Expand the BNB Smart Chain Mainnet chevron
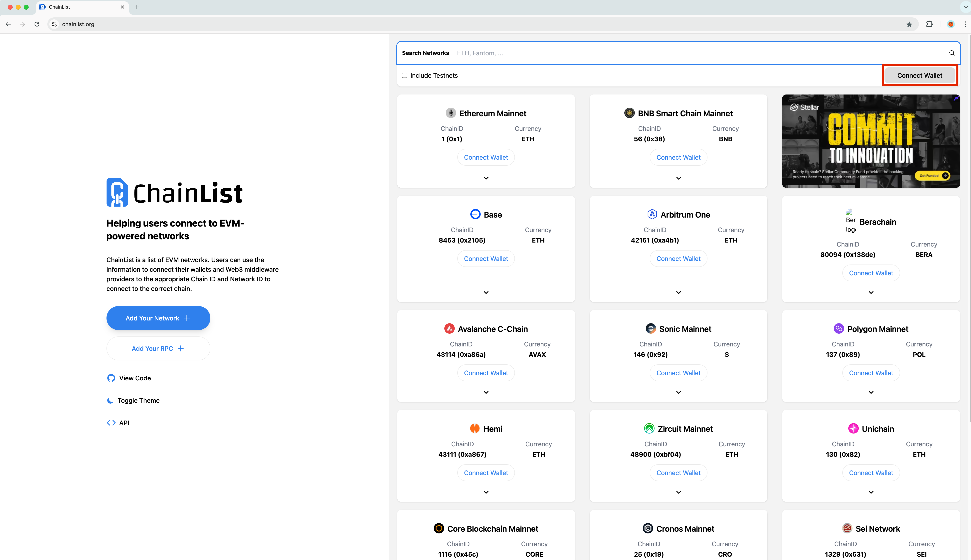Image resolution: width=971 pixels, height=560 pixels. [x=679, y=178]
